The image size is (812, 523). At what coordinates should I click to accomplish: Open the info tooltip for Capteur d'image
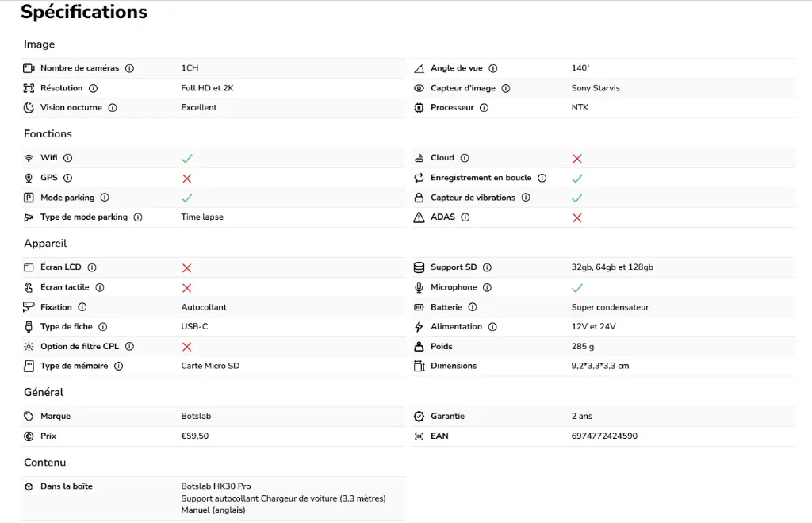click(506, 88)
